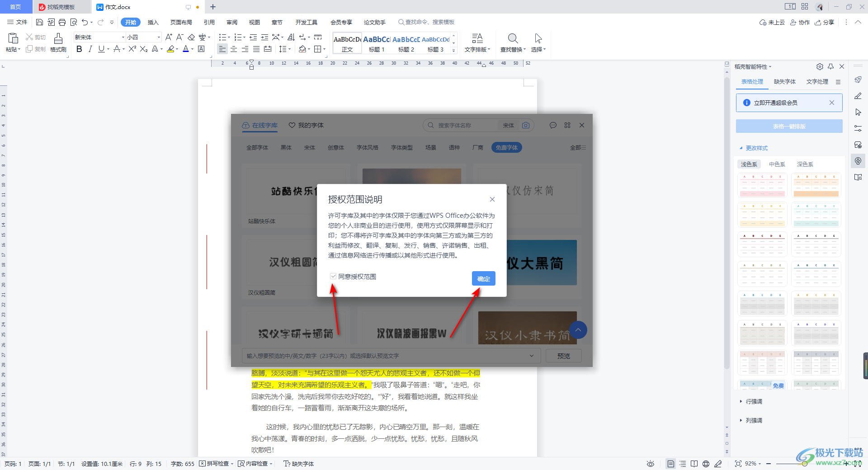Click the Preview button in font library
Viewport: 868px width, 470px height.
(x=563, y=356)
